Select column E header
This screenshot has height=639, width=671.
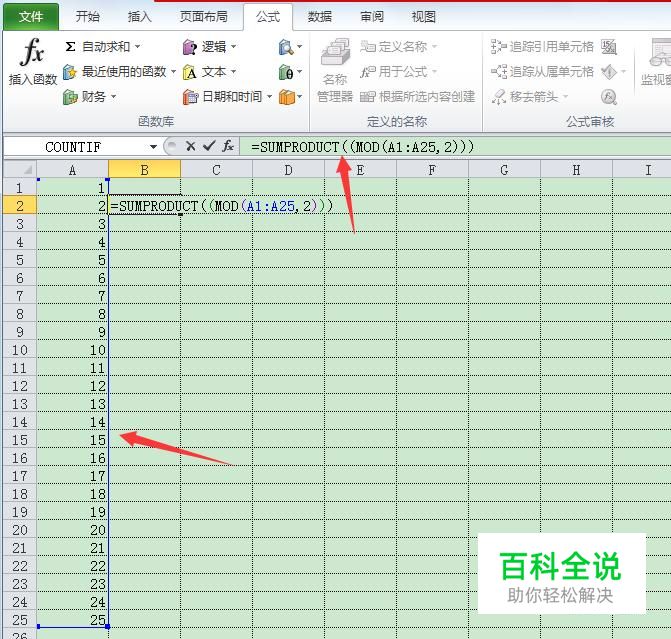click(360, 170)
